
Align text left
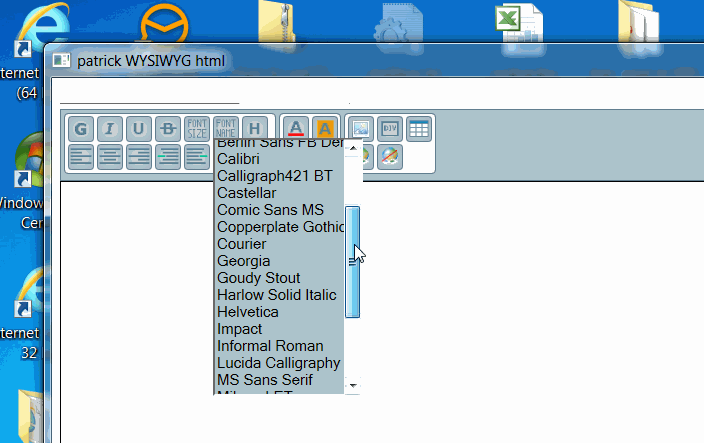82,157
